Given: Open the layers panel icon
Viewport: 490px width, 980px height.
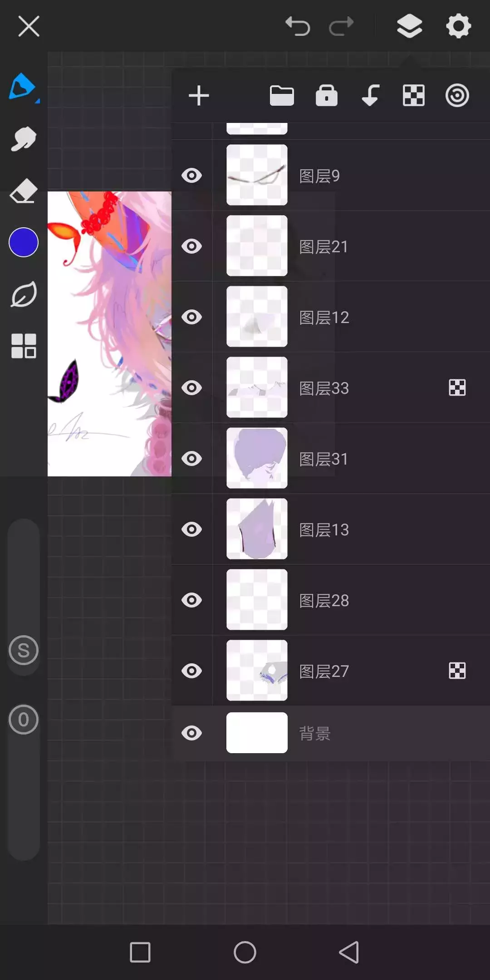Looking at the screenshot, I should pos(410,26).
